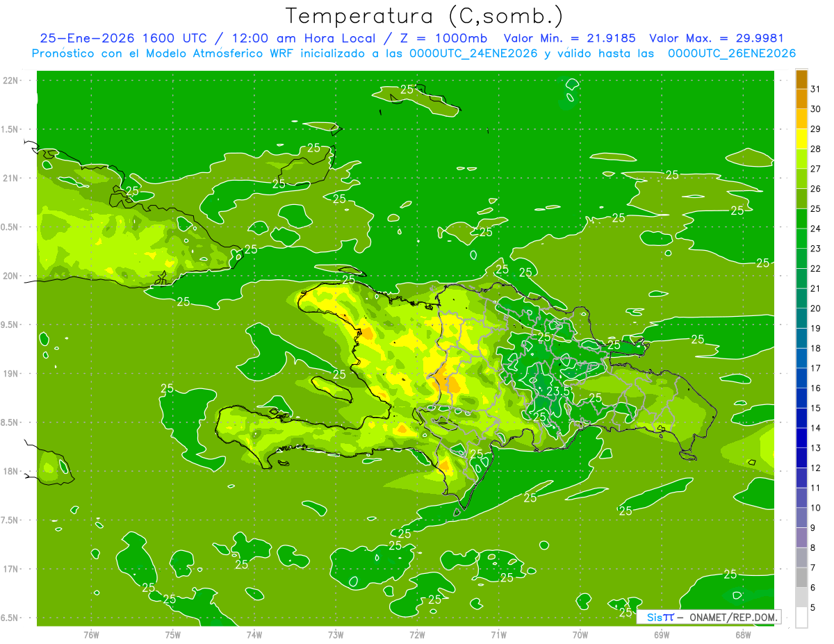Pick the blue colorbar swatch between 15 and 16
Image resolution: width=834 pixels, height=644 pixels.
coord(801,398)
